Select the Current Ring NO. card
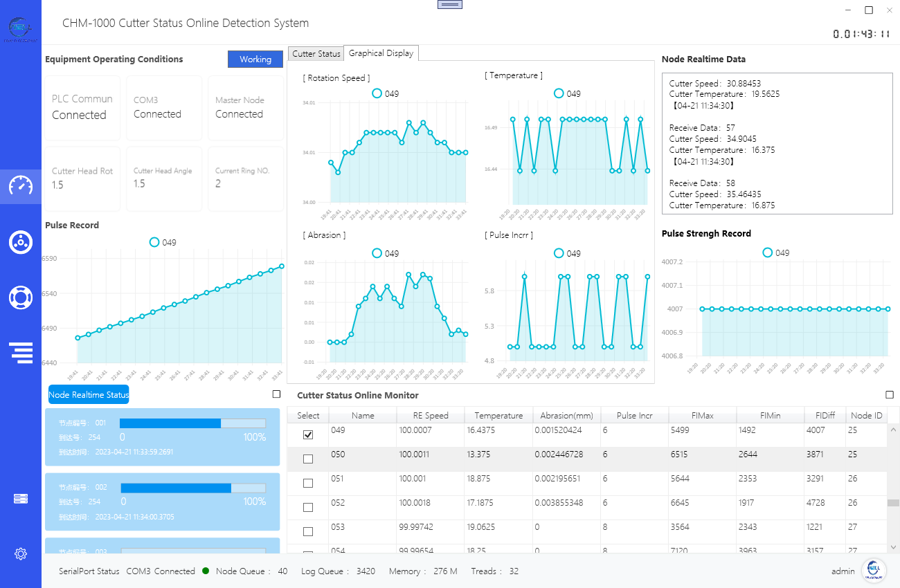 (x=246, y=178)
